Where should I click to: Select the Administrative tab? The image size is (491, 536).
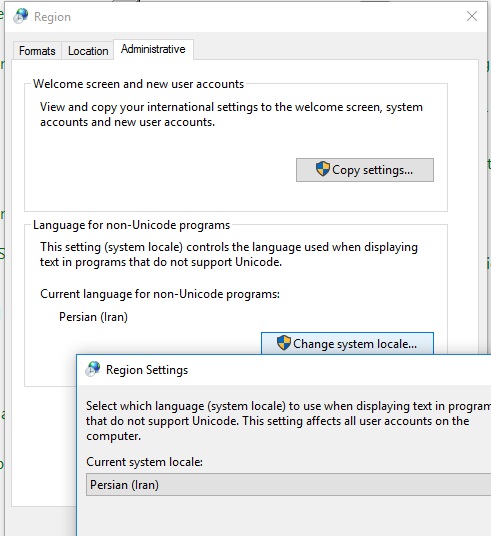pyautogui.click(x=153, y=49)
